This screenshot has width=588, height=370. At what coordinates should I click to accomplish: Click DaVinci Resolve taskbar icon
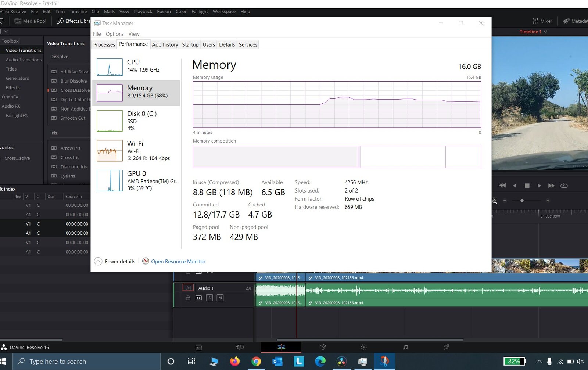click(x=341, y=362)
